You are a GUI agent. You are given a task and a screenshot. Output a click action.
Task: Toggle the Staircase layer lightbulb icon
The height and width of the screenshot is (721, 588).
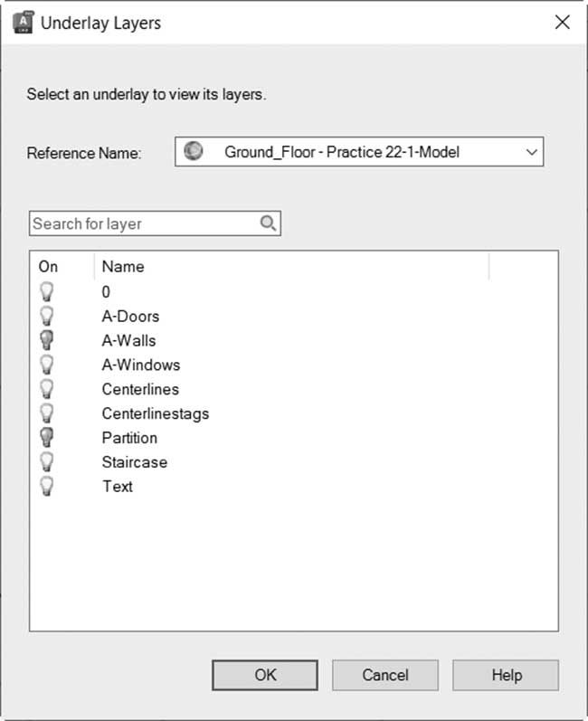(x=46, y=461)
